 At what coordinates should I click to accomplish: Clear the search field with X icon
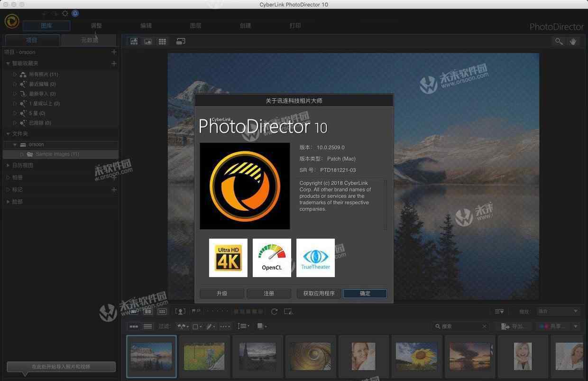484,326
